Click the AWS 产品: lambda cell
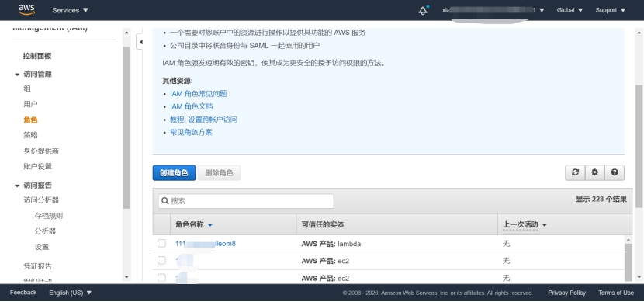 click(x=331, y=244)
